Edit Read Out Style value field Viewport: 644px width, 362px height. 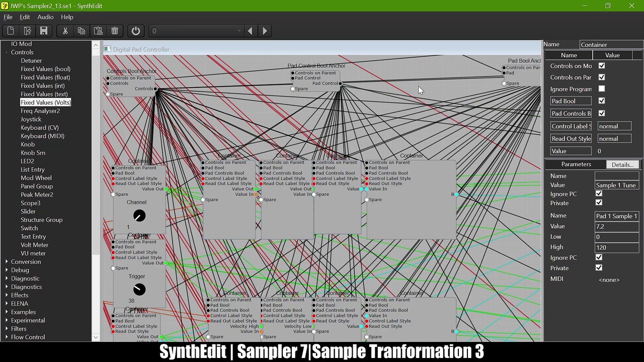[614, 139]
